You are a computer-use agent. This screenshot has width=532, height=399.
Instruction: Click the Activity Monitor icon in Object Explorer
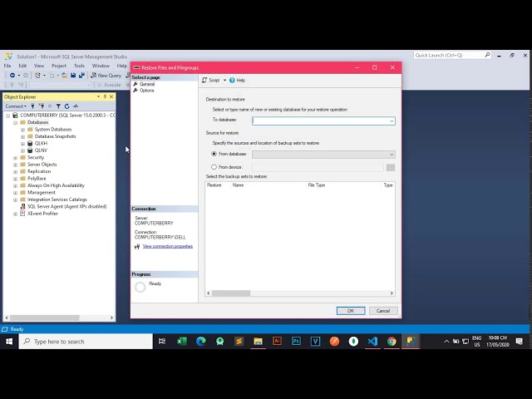pyautogui.click(x=76, y=106)
